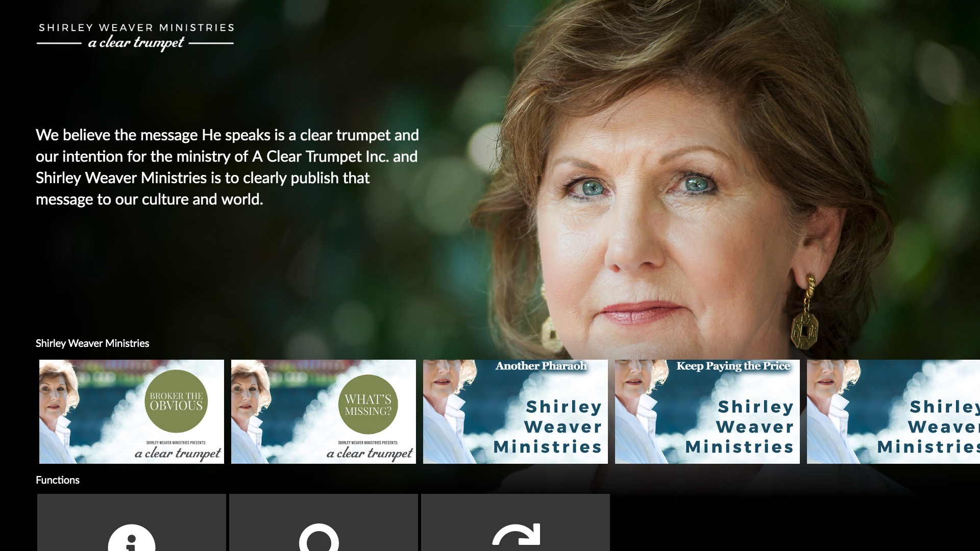Click "Shirley Weaver Ministries" text on Another Pharaoh tile
Viewport: 980px width, 551px height.
(548, 427)
